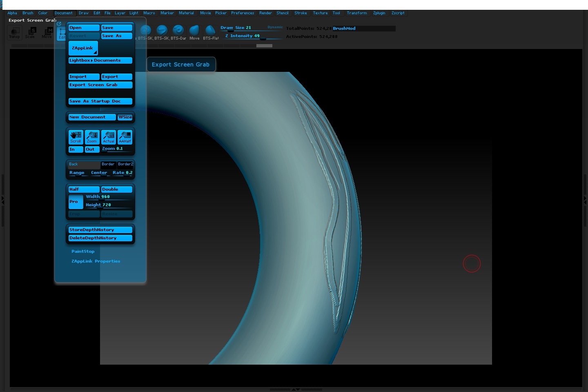Click Export Screen Grab button

coord(100,85)
